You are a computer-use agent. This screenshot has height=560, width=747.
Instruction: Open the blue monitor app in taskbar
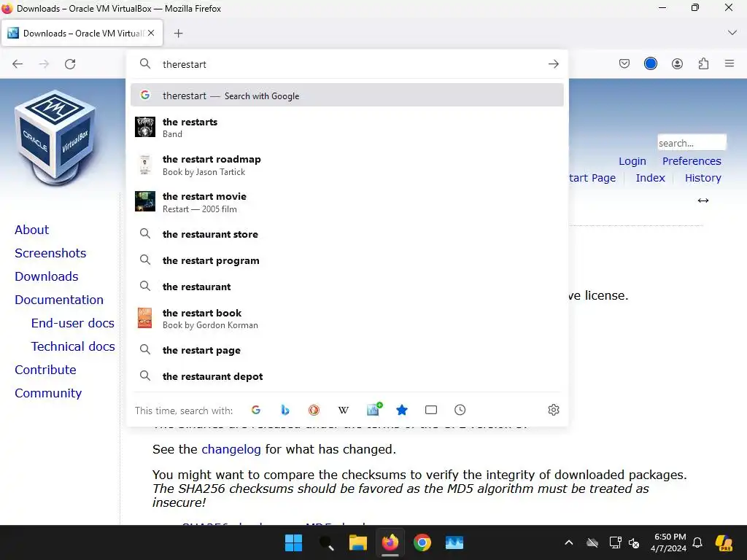pyautogui.click(x=454, y=542)
